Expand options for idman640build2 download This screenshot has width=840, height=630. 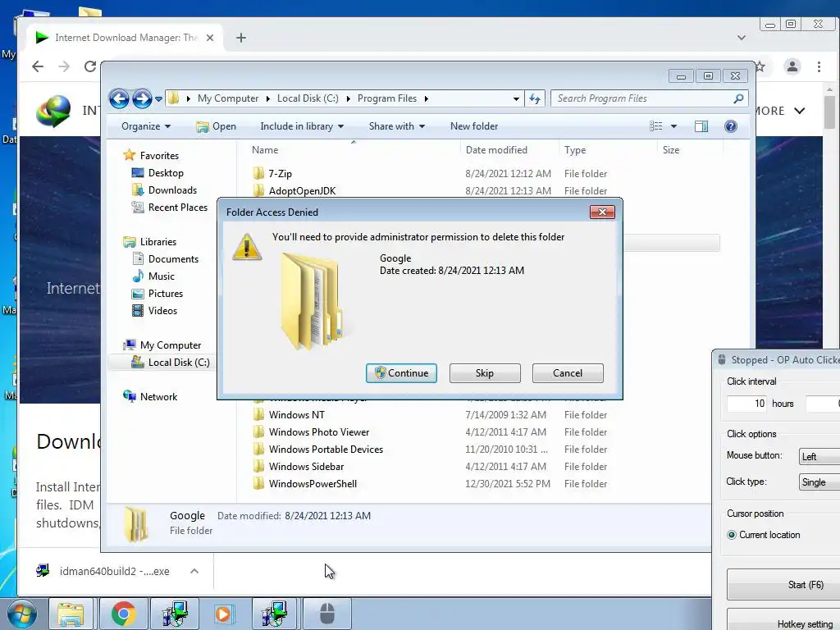[194, 571]
